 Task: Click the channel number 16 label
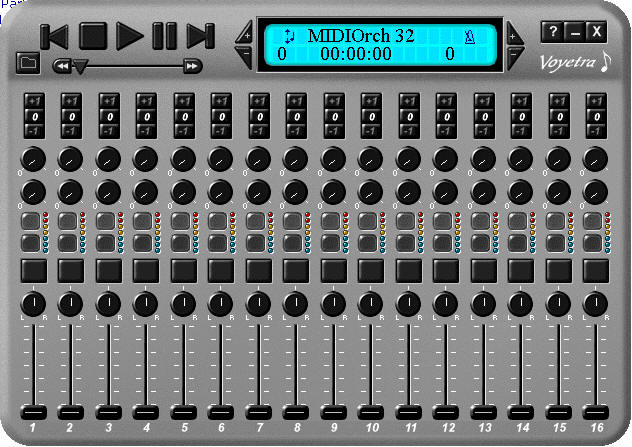pos(597,428)
